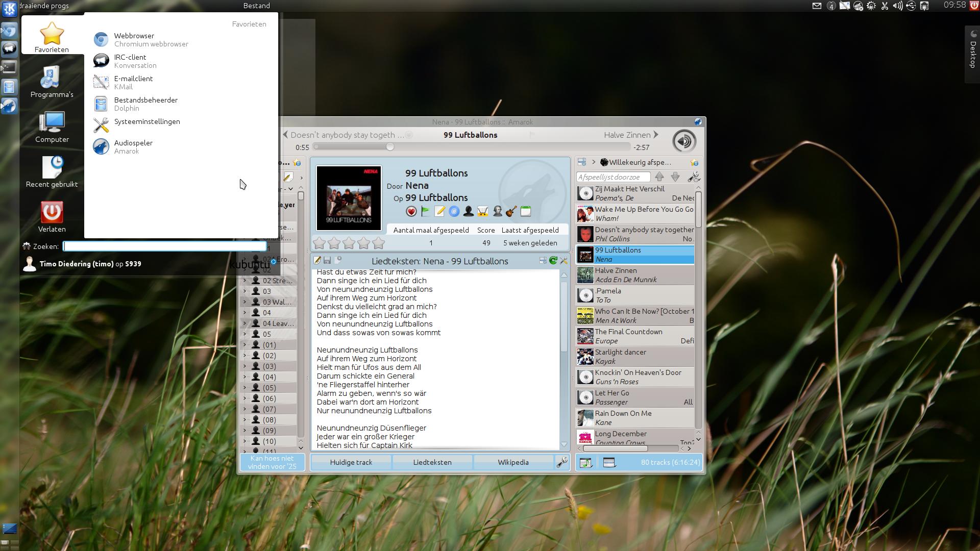The image size is (980, 551).
Task: Click the guitar genre icon
Action: [511, 211]
